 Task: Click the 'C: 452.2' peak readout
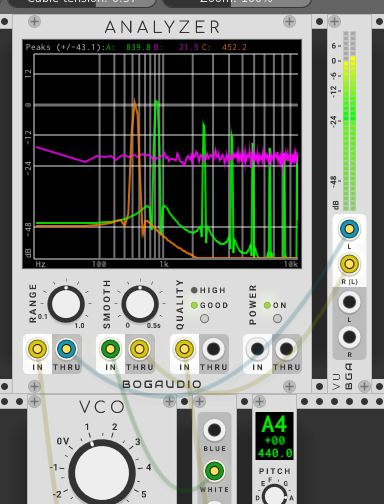224,47
